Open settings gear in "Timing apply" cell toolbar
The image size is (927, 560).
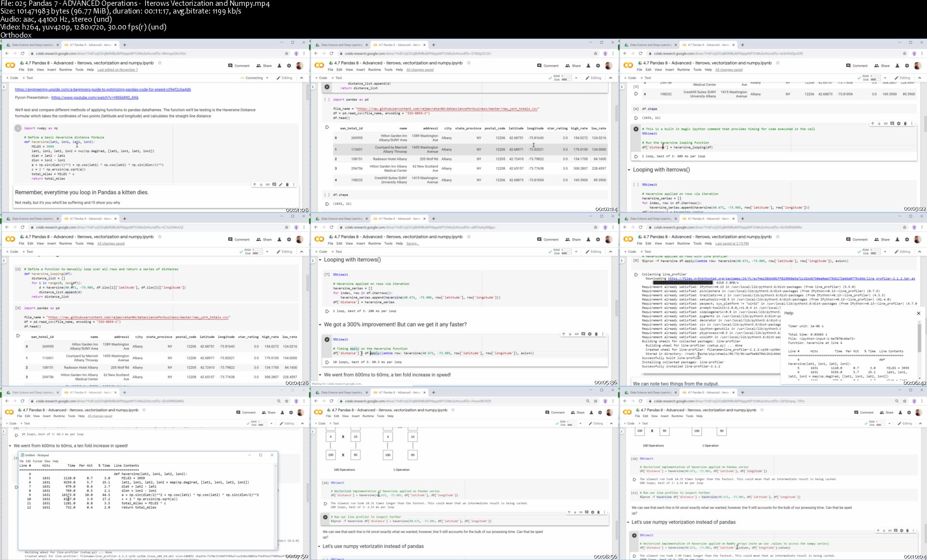(x=590, y=334)
